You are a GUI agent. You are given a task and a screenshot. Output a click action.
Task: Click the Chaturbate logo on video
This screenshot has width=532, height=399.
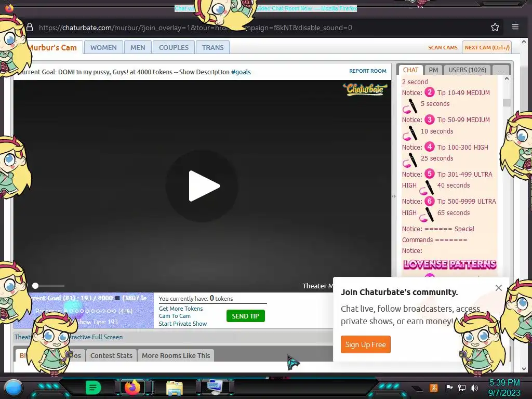365,89
